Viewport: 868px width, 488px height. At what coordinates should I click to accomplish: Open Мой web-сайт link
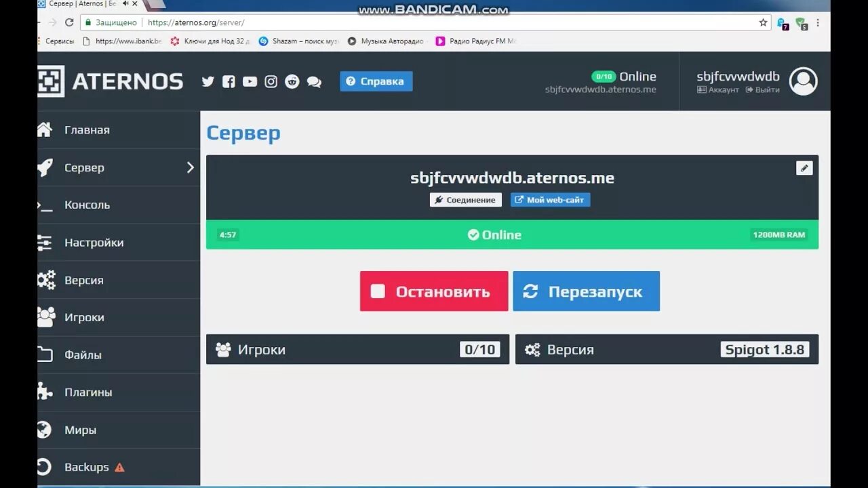551,200
